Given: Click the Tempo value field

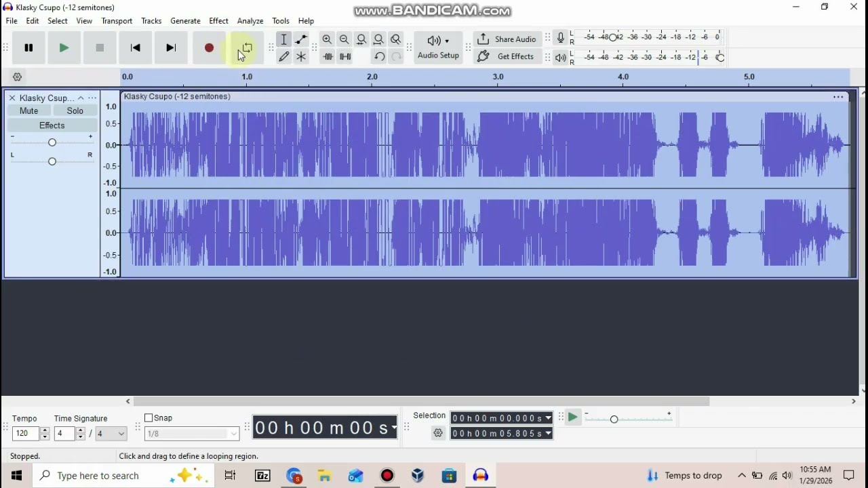Looking at the screenshot, I should click(26, 434).
